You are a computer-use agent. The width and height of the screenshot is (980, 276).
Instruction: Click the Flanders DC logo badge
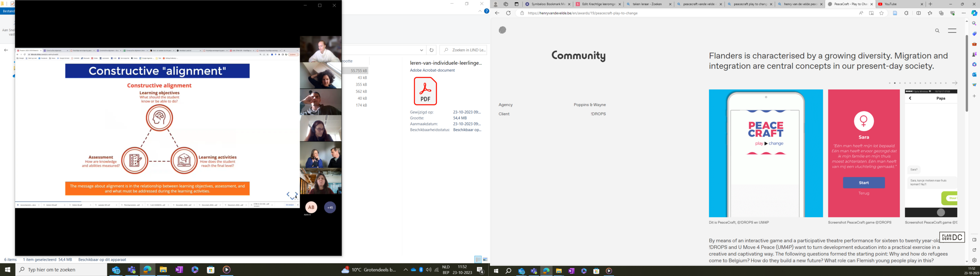pos(952,237)
